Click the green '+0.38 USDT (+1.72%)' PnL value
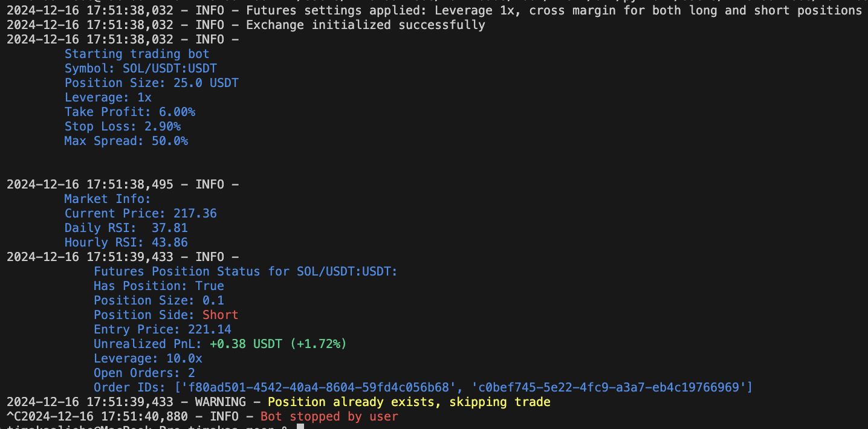 pyautogui.click(x=277, y=344)
